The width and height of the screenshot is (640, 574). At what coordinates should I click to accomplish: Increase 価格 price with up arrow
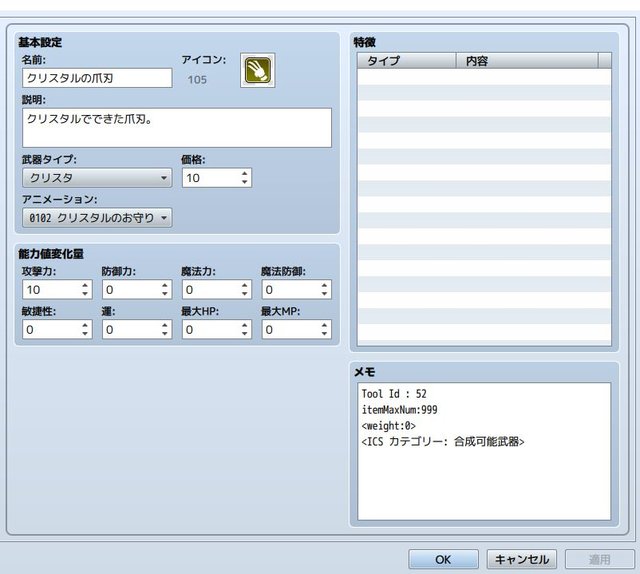click(x=244, y=174)
